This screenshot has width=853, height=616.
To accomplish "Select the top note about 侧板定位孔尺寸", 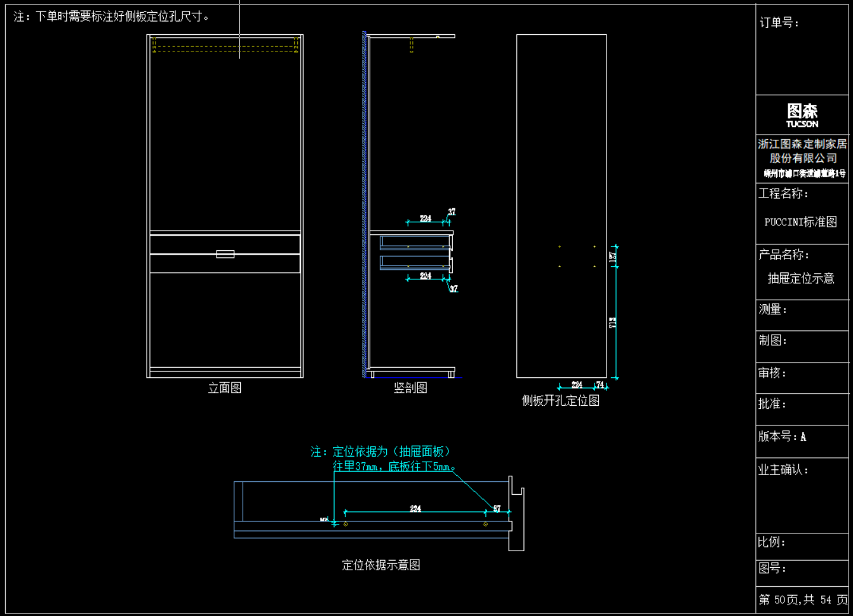I will [112, 17].
